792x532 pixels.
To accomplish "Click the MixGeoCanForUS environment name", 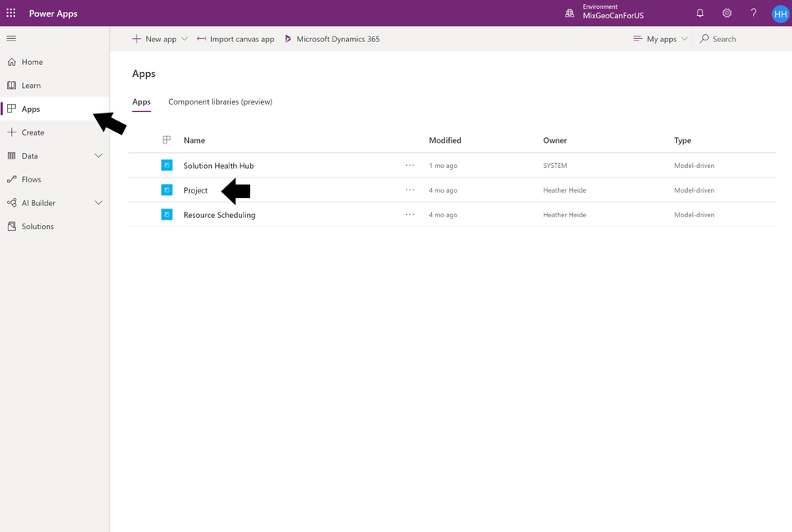I will coord(613,16).
